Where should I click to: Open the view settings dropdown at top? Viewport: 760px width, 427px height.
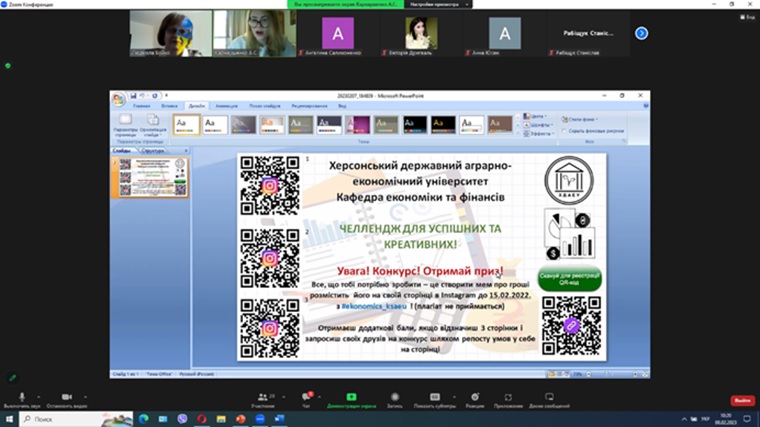[439, 4]
